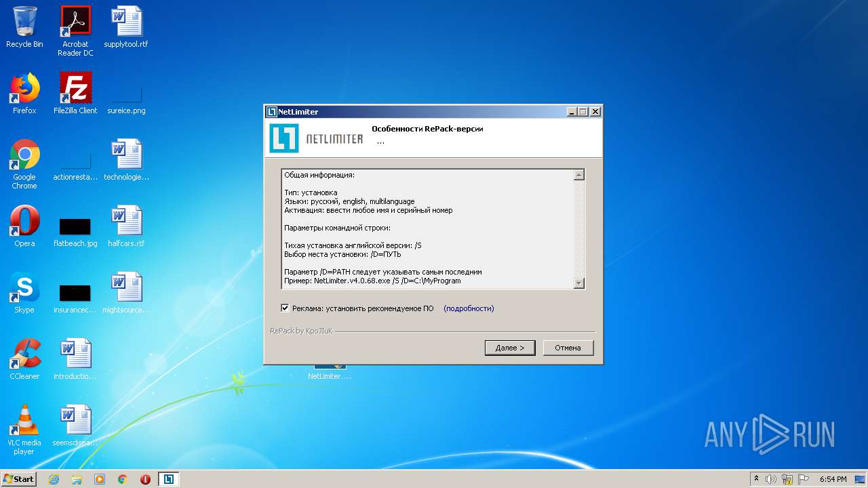Image resolution: width=868 pixels, height=488 pixels.
Task: Open the Start menu
Action: (x=18, y=479)
